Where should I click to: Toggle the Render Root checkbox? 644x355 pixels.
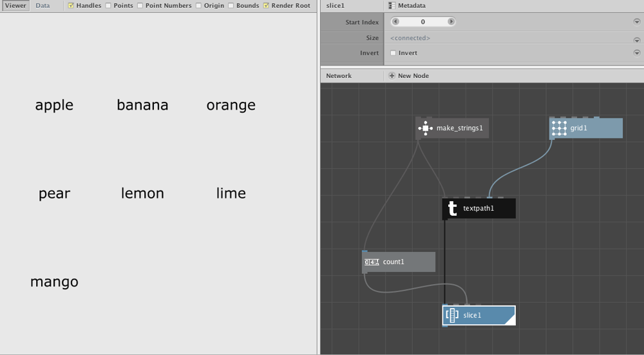(266, 6)
